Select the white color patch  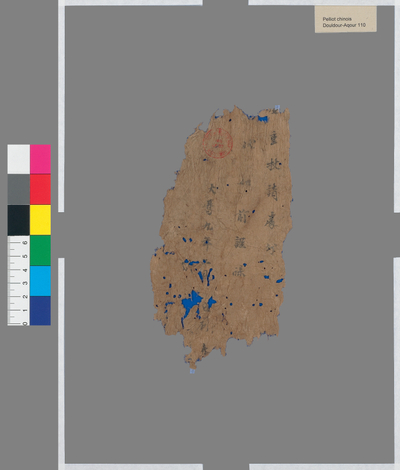pyautogui.click(x=19, y=159)
